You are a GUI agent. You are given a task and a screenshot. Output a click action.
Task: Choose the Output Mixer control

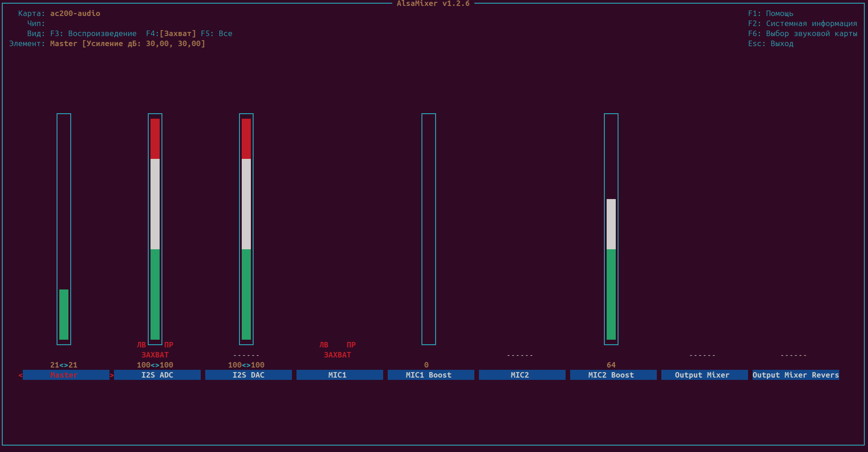pyautogui.click(x=705, y=375)
